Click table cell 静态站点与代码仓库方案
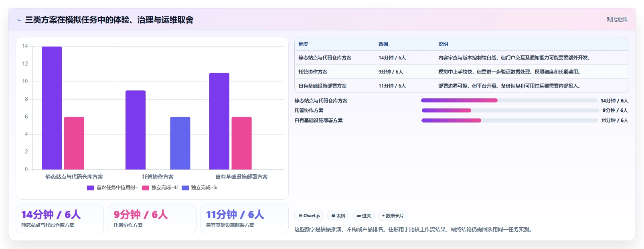This screenshot has width=644, height=249. pos(325,58)
